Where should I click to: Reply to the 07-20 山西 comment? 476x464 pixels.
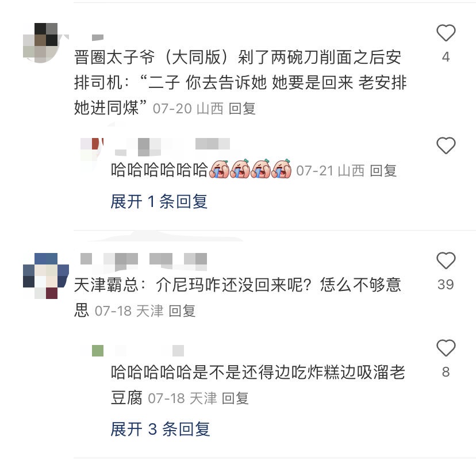pos(242,109)
